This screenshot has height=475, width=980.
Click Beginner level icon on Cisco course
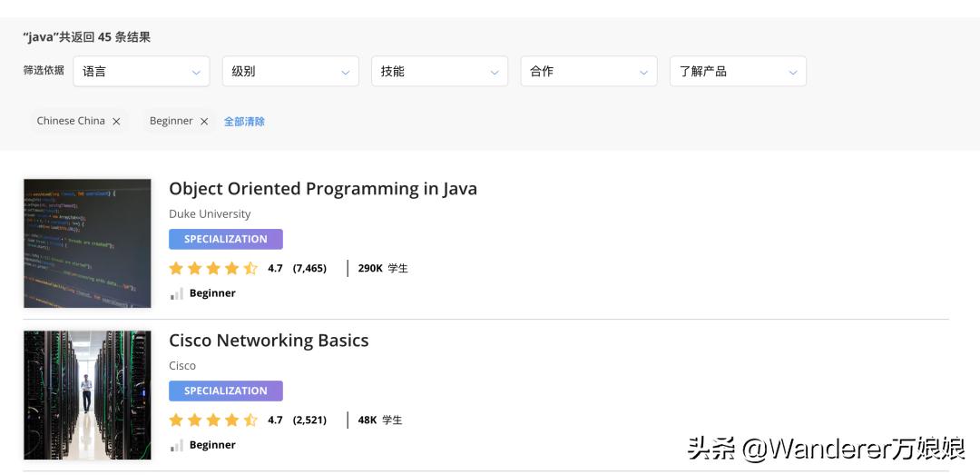point(176,445)
